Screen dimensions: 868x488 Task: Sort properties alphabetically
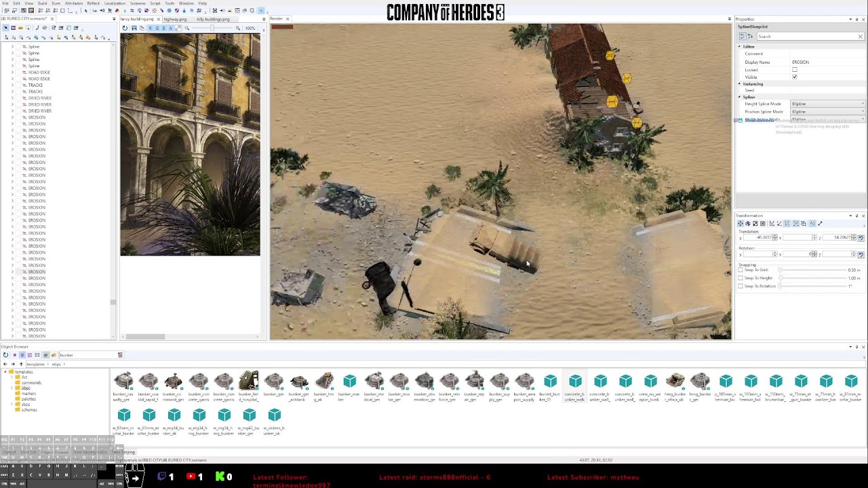(751, 36)
